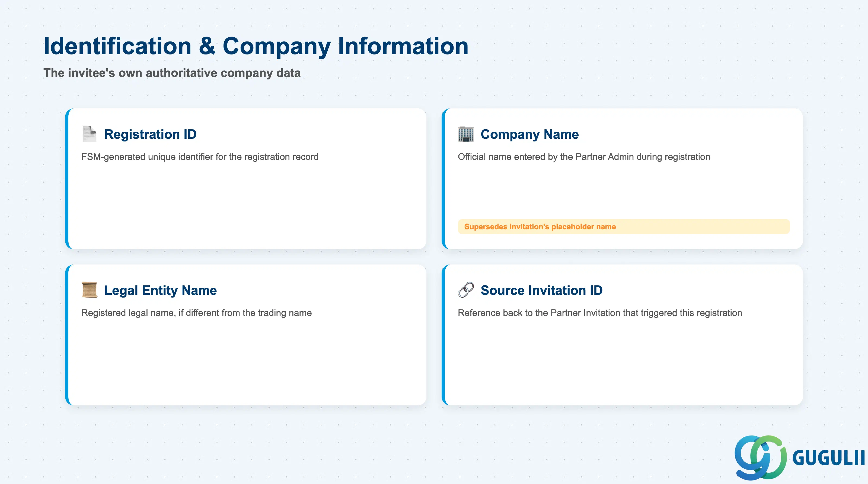This screenshot has height=484, width=868.
Task: Select the Company Name heading
Action: [529, 134]
